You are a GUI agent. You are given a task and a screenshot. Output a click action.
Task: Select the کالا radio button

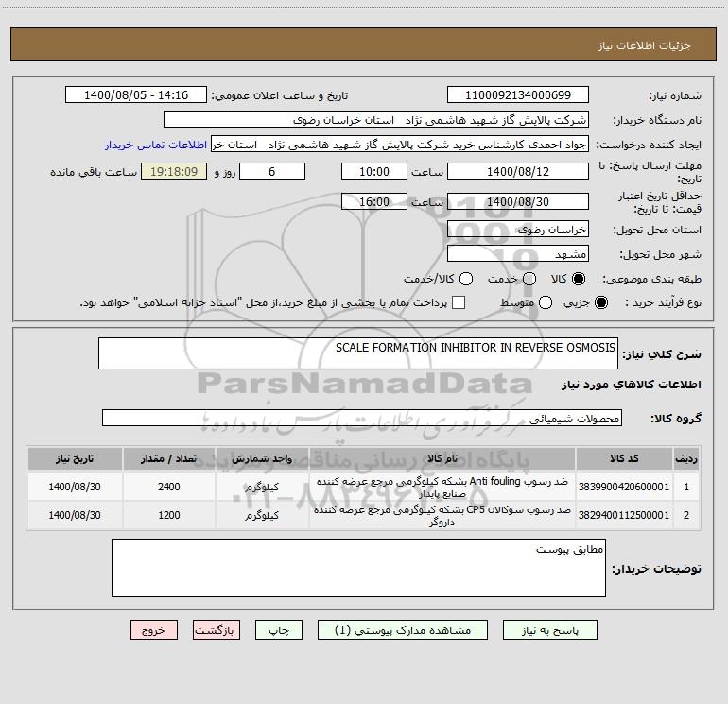click(x=579, y=279)
